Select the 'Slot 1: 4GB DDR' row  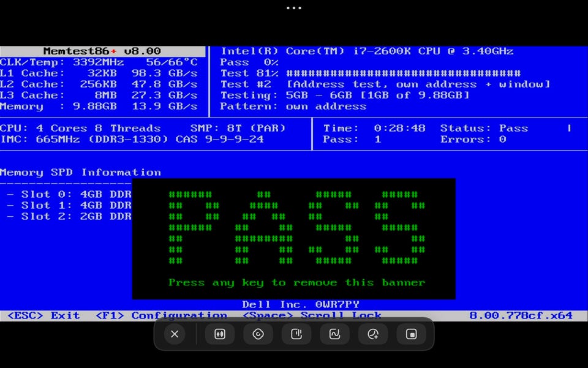pyautogui.click(x=69, y=205)
